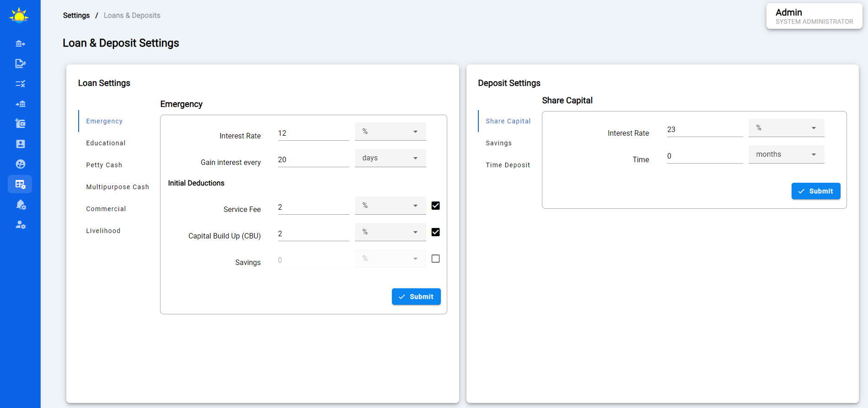Open the round face group icon
The image size is (868, 408).
click(20, 164)
